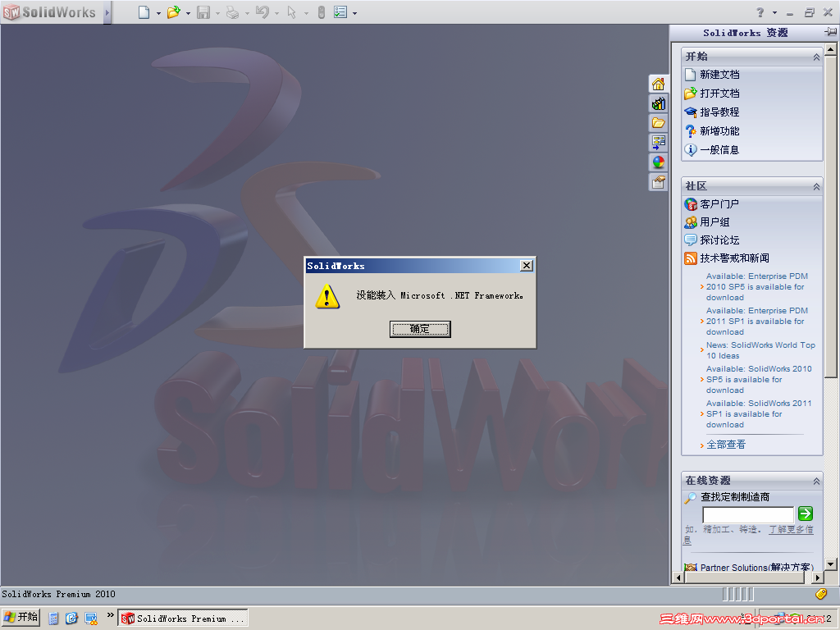Image resolution: width=840 pixels, height=630 pixels.
Task: Collapse the 社区 section chevron
Action: 816,186
